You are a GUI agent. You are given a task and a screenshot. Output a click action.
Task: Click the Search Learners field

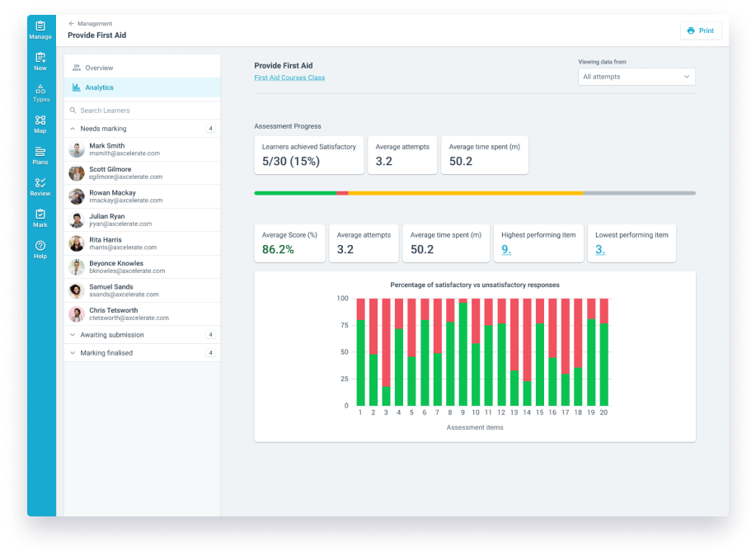coord(140,111)
